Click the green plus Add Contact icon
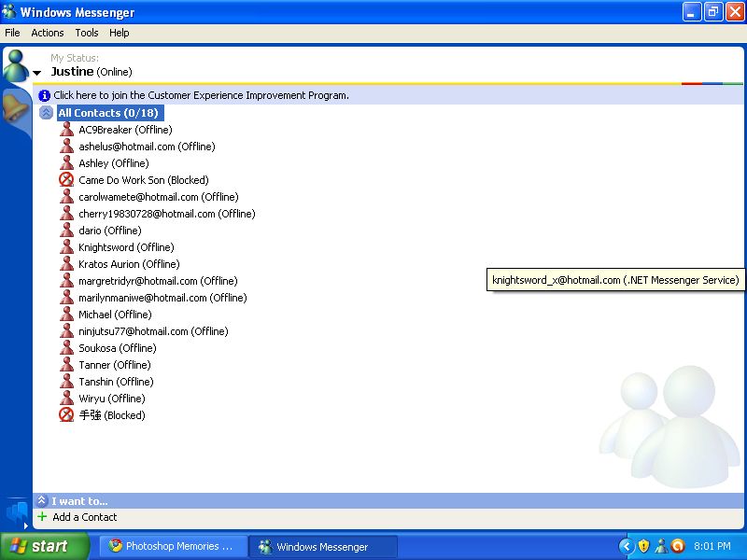This screenshot has height=560, width=747. (x=42, y=517)
